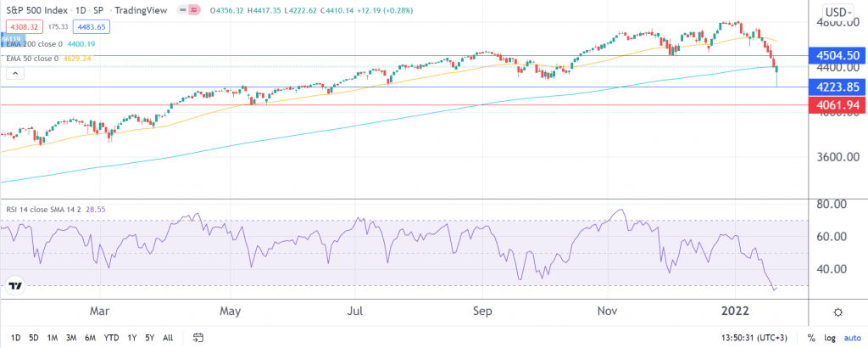This screenshot has width=868, height=348.
Task: Toggle percent scale mode
Action: click(x=811, y=338)
